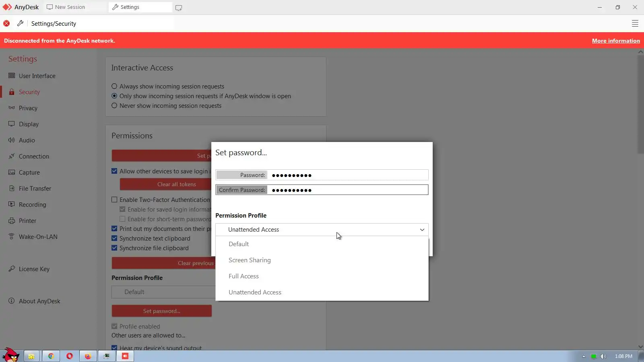This screenshot has height=362, width=644.
Task: Toggle Print out my documents checkbox
Action: [x=114, y=228]
